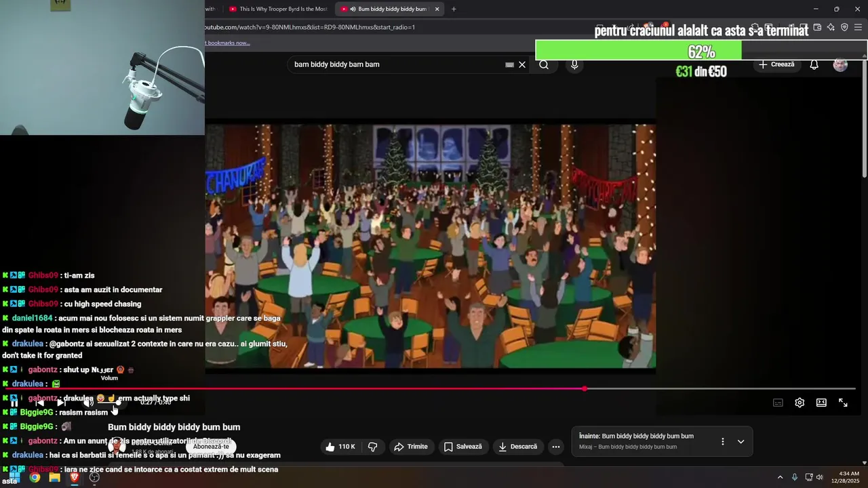Image resolution: width=868 pixels, height=488 pixels.
Task: Like the video with 110 K likes
Action: [x=340, y=447]
